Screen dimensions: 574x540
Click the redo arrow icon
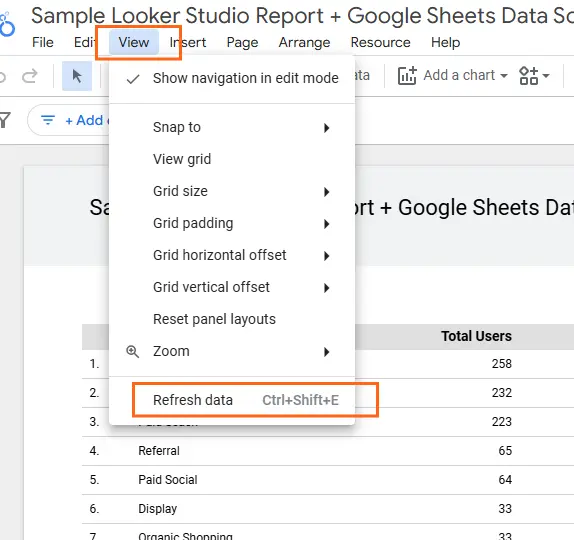point(30,76)
